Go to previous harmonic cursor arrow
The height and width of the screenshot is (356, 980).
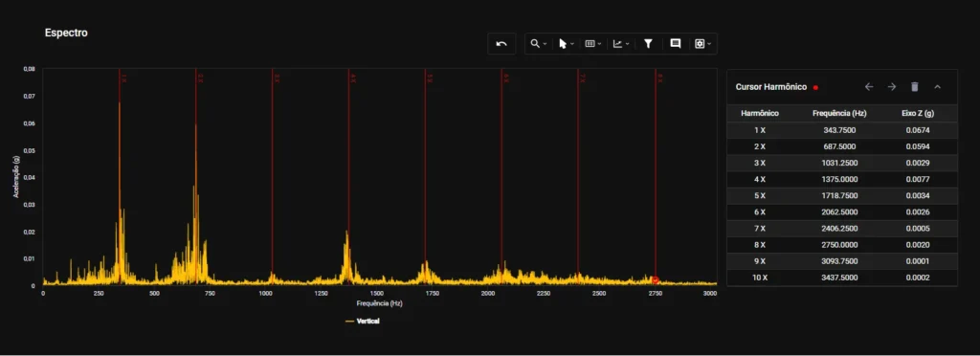(x=869, y=87)
